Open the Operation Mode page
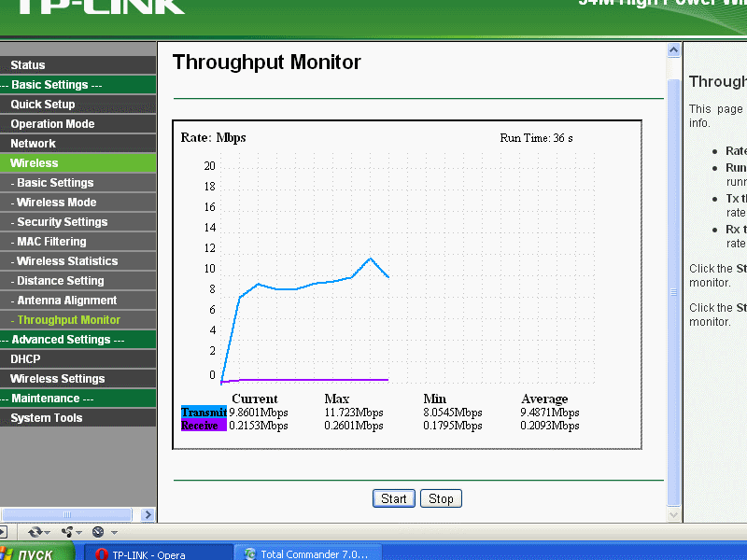Screen dimensions: 747x560 click(78, 124)
